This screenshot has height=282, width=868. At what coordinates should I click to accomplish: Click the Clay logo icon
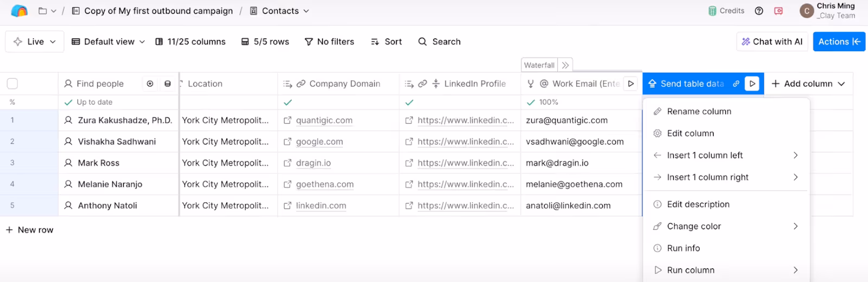(x=19, y=11)
